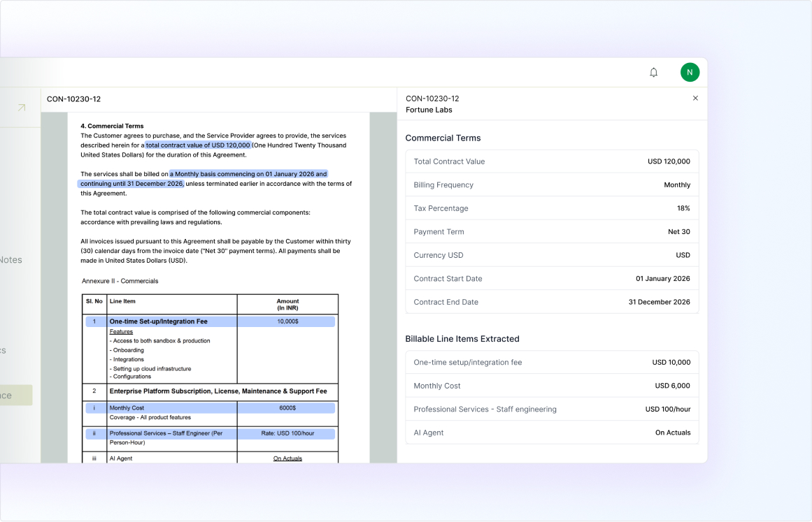The width and height of the screenshot is (812, 522).
Task: Click the 31 December 2026 value
Action: pyautogui.click(x=660, y=302)
